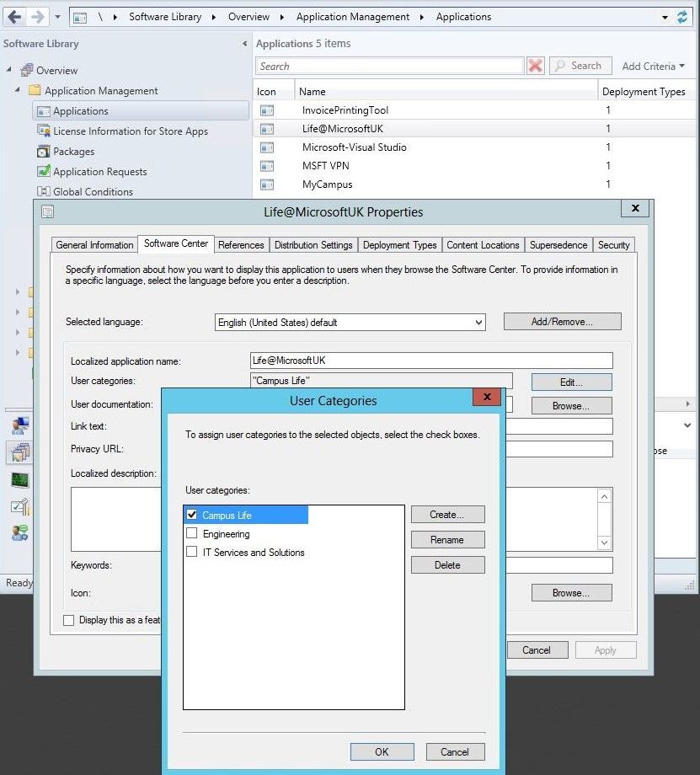
Task: Click the Overview node icon in tree
Action: (x=27, y=70)
